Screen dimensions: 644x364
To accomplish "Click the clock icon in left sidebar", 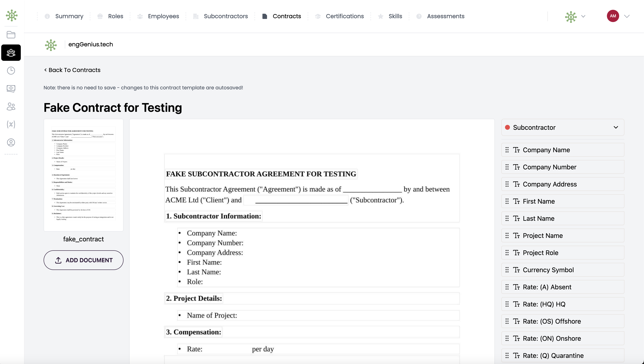I will (11, 71).
